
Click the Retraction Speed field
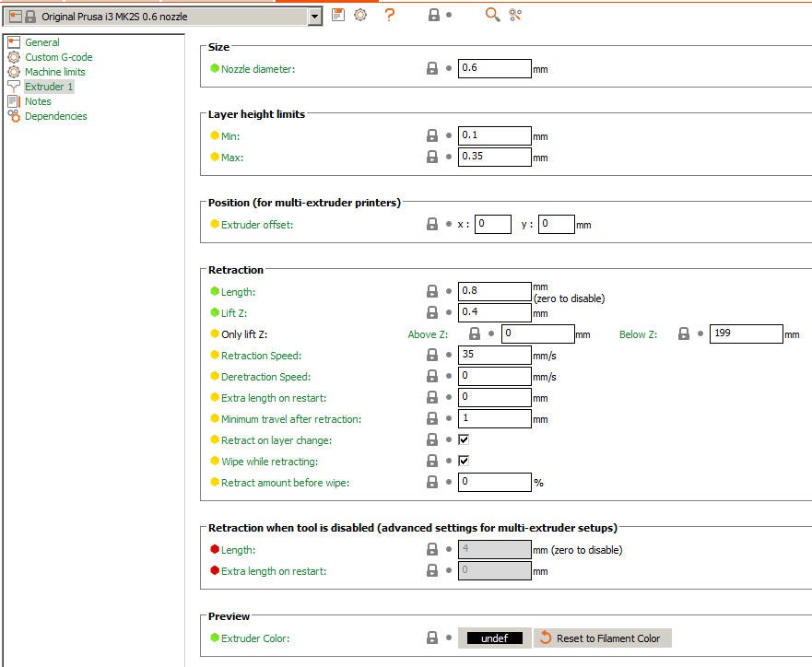coord(495,355)
